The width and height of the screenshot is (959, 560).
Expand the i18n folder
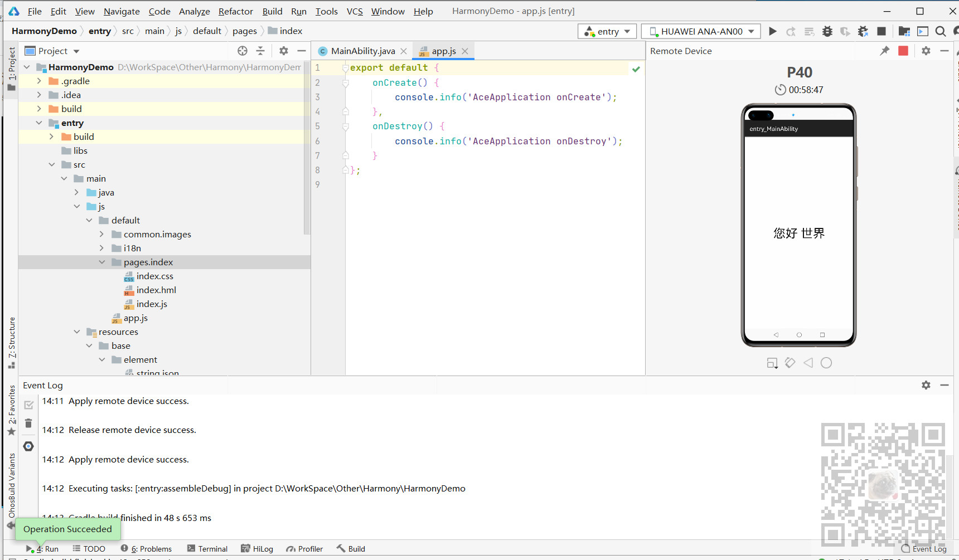tap(101, 248)
